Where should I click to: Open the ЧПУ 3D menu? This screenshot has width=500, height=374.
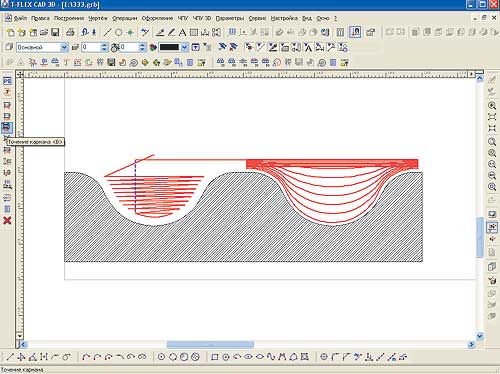click(x=202, y=18)
